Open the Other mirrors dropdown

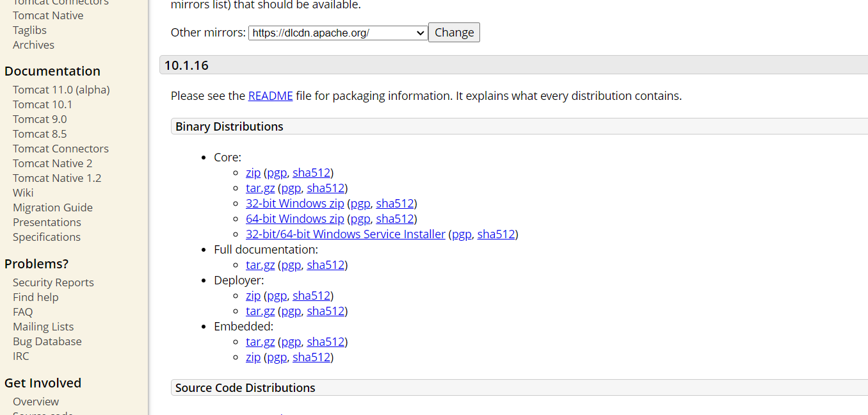pos(338,33)
